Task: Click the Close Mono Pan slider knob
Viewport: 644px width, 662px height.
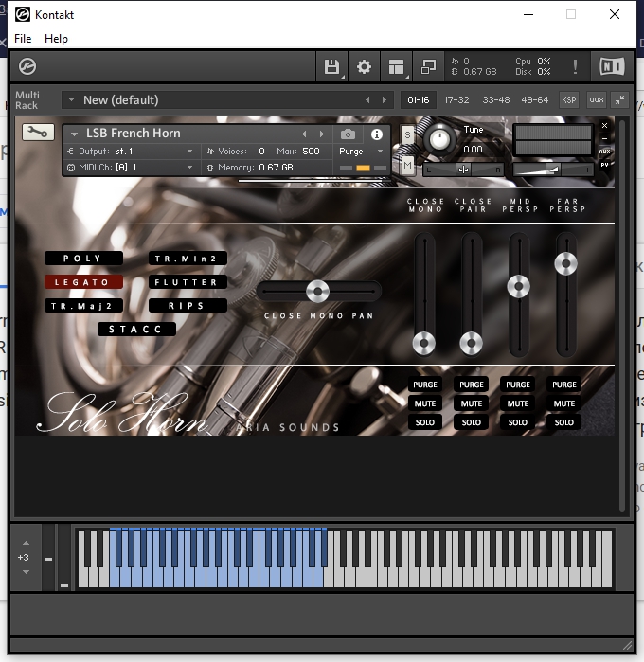Action: (317, 291)
